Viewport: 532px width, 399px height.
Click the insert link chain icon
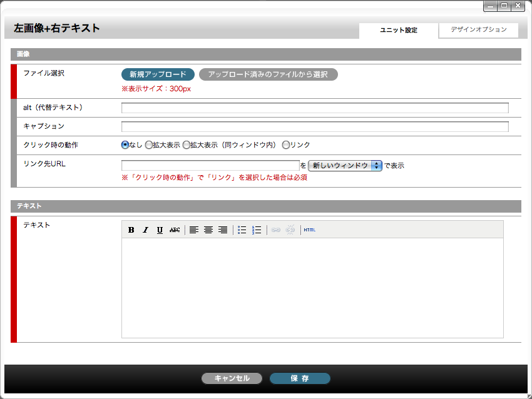click(x=276, y=230)
